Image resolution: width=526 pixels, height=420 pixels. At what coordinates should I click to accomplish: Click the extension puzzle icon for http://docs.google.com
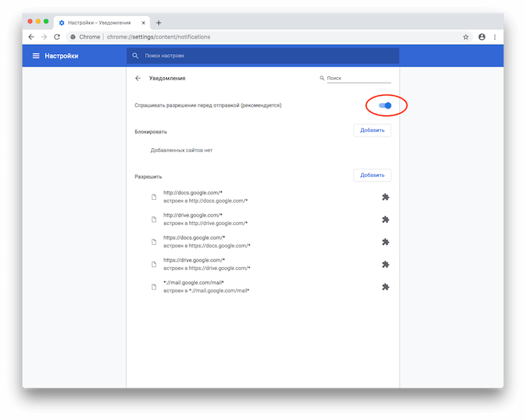click(385, 197)
